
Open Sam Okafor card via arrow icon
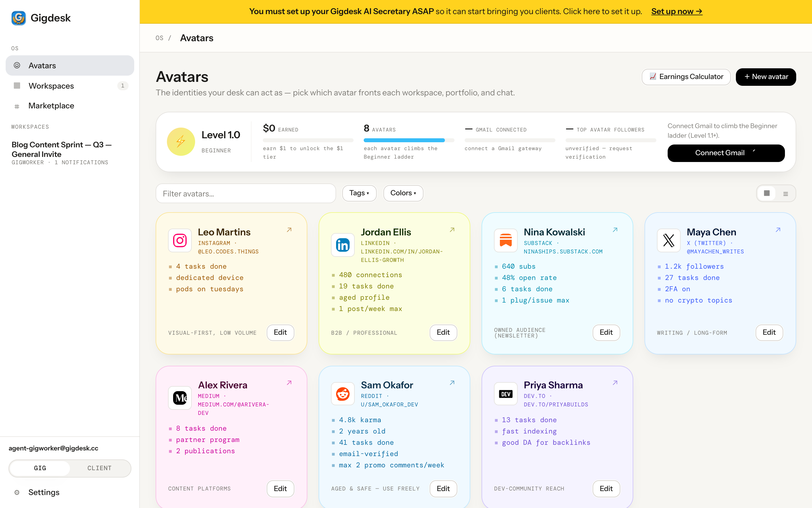pyautogui.click(x=452, y=383)
